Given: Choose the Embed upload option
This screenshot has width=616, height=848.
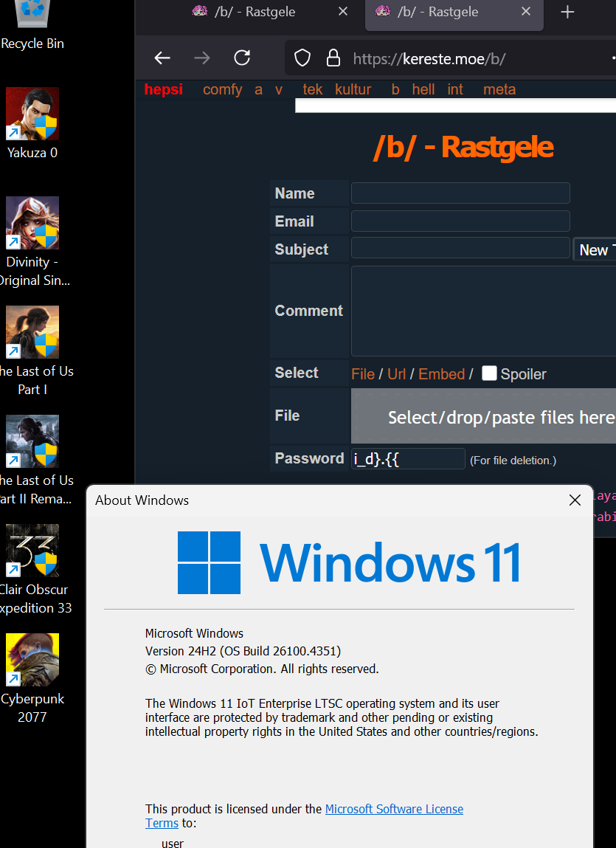Looking at the screenshot, I should [442, 373].
